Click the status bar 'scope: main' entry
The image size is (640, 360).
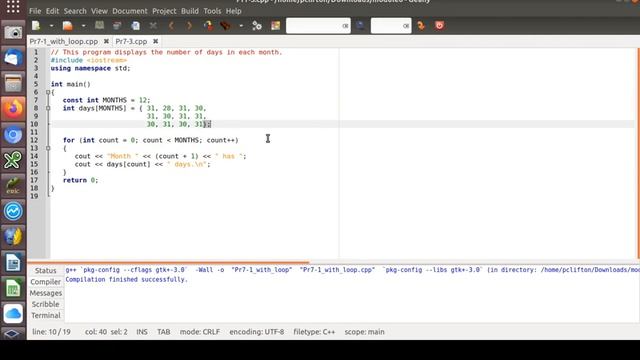click(364, 332)
